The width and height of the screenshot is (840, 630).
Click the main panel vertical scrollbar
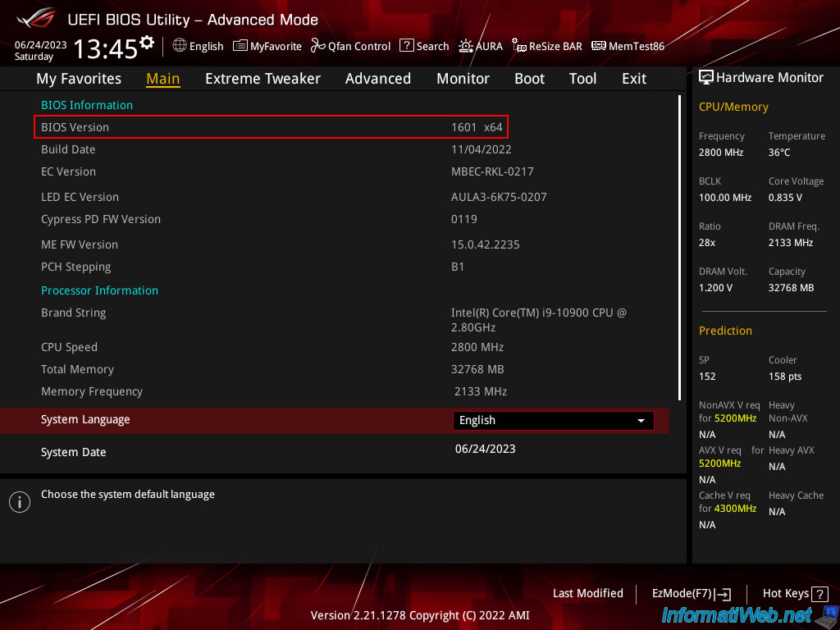click(x=679, y=246)
